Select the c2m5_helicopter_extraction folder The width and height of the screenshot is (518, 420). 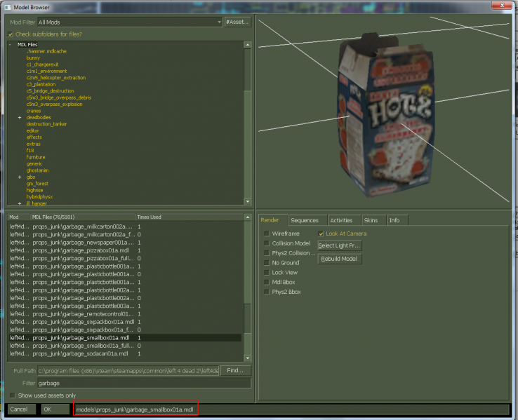click(56, 78)
